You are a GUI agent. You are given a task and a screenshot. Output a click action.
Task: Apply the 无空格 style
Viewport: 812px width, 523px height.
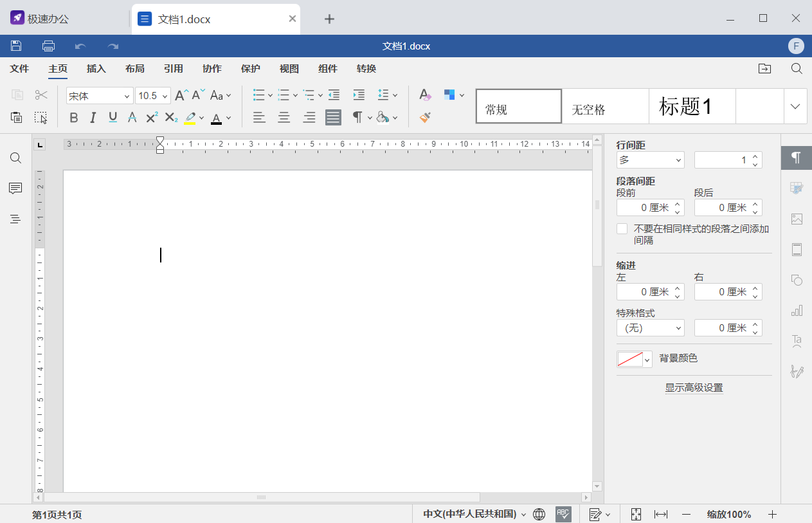tap(605, 106)
